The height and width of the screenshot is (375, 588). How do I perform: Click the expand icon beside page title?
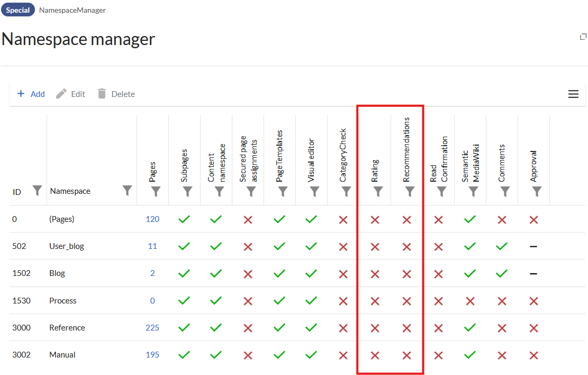[x=583, y=37]
